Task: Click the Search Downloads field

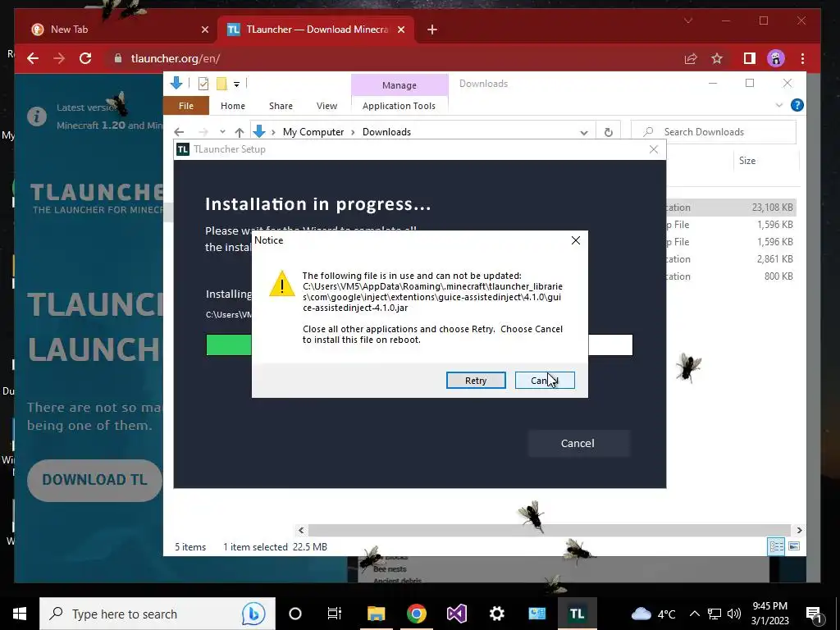Action: click(714, 132)
